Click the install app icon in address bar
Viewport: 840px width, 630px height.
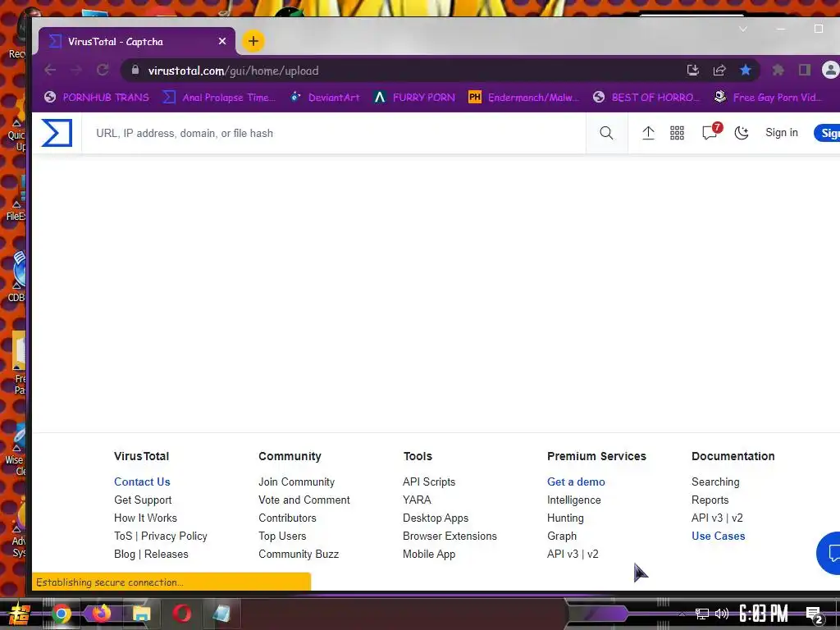[692, 71]
